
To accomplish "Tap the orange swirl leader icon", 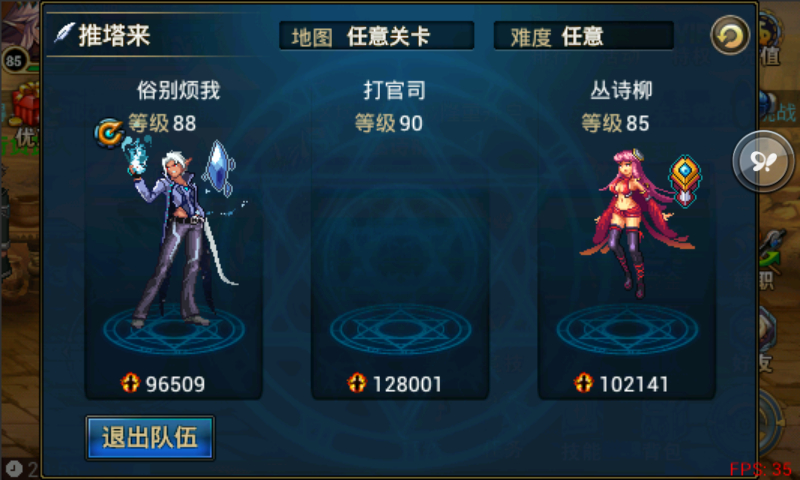I will [109, 133].
